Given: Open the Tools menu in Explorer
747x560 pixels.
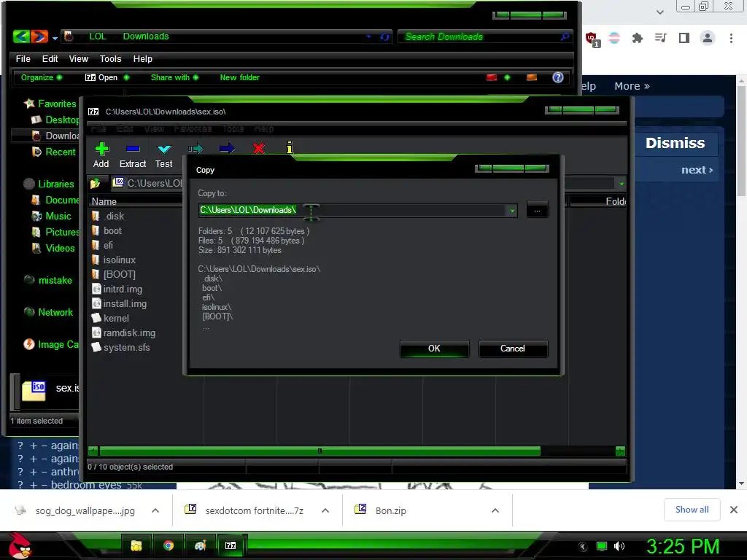Looking at the screenshot, I should point(111,58).
